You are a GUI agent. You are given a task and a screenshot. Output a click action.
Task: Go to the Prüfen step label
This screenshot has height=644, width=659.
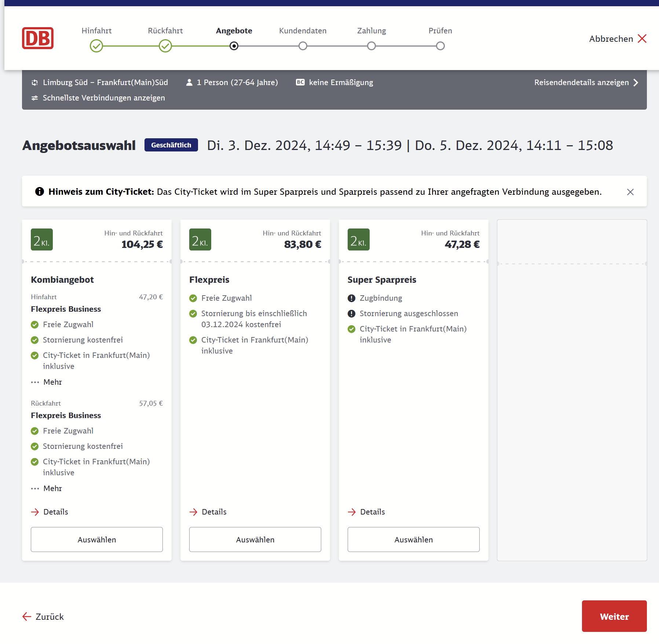click(440, 31)
